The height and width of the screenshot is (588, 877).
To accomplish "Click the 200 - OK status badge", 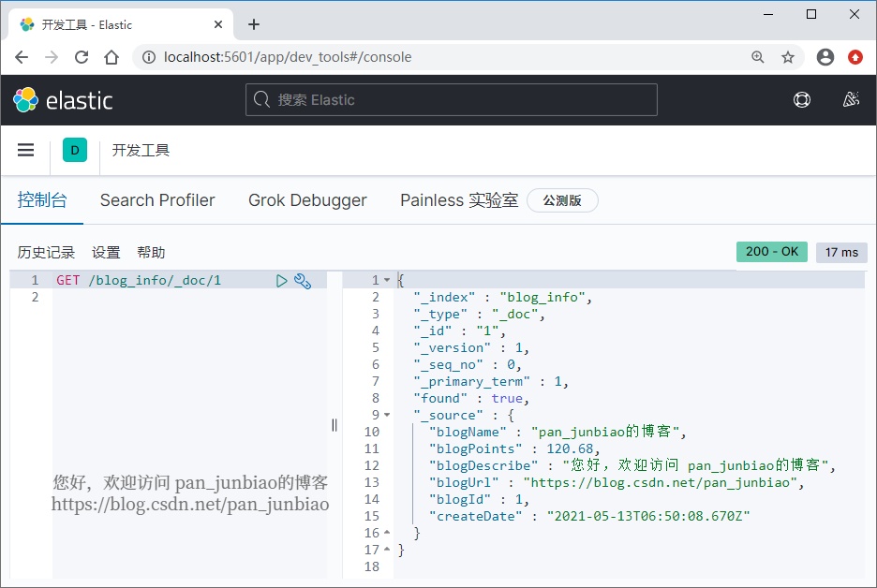I will 772,252.
